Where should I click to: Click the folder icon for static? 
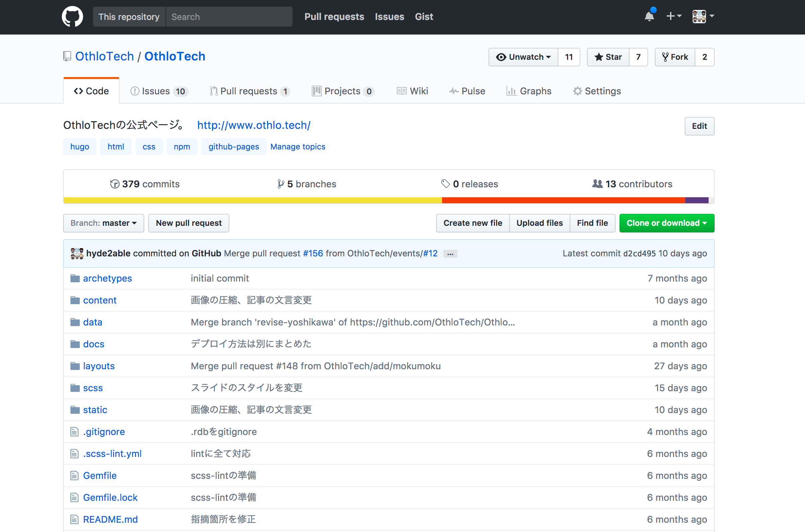coord(75,410)
